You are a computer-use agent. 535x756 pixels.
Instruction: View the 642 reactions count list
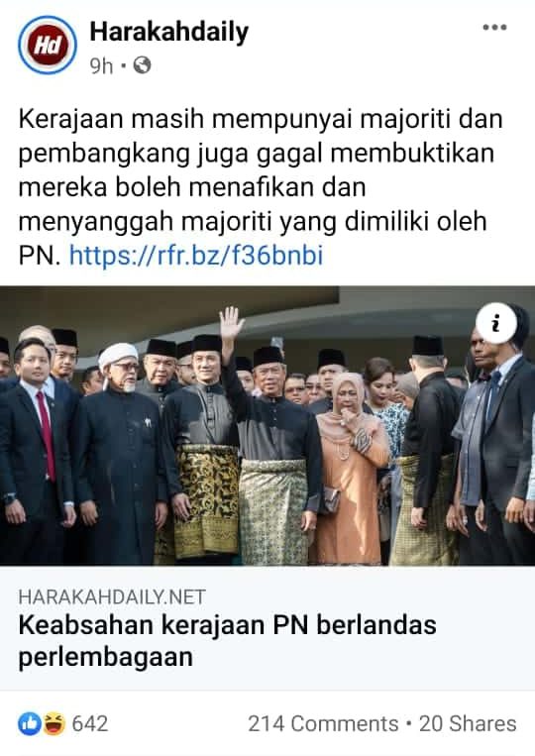tap(90, 723)
